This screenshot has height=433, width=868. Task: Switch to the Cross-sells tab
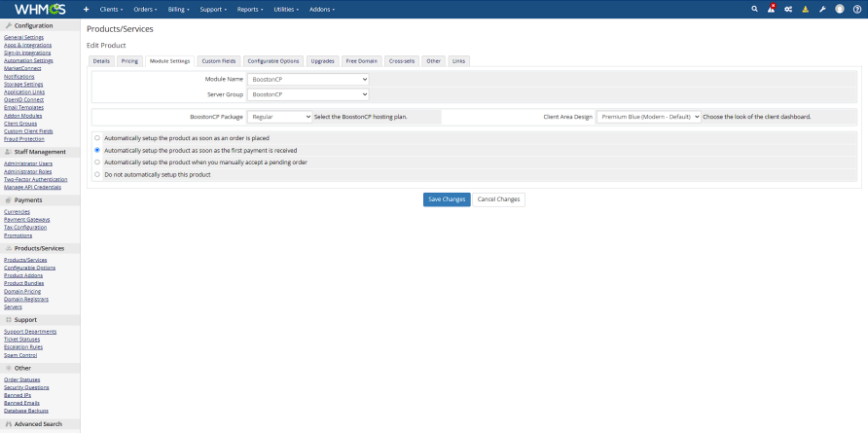pos(402,61)
